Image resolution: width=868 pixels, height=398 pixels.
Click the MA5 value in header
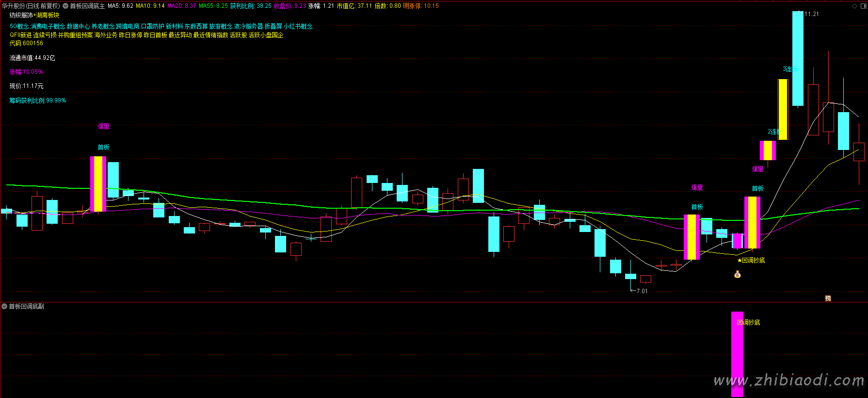[x=120, y=6]
